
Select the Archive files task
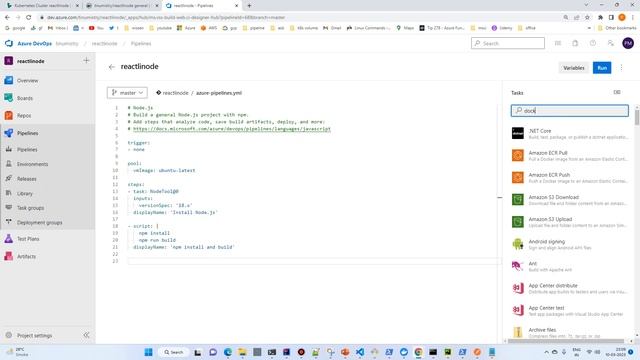570,332
